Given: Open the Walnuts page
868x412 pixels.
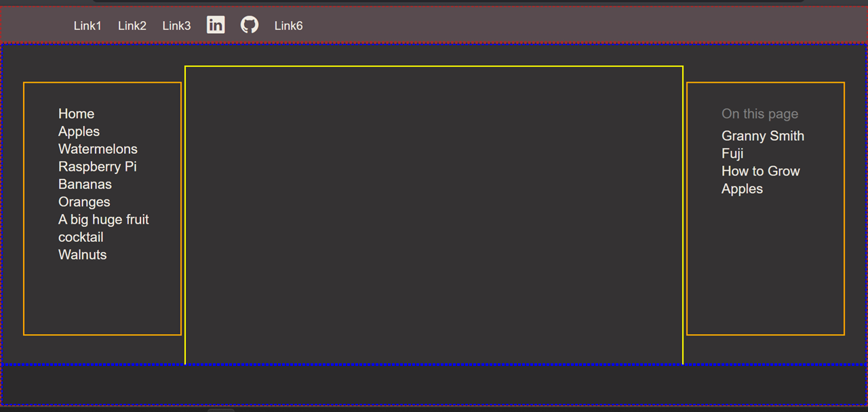Looking at the screenshot, I should (82, 255).
